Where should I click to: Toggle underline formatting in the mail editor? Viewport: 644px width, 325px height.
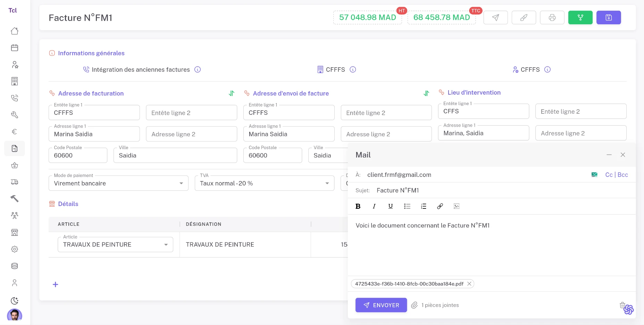coord(391,206)
